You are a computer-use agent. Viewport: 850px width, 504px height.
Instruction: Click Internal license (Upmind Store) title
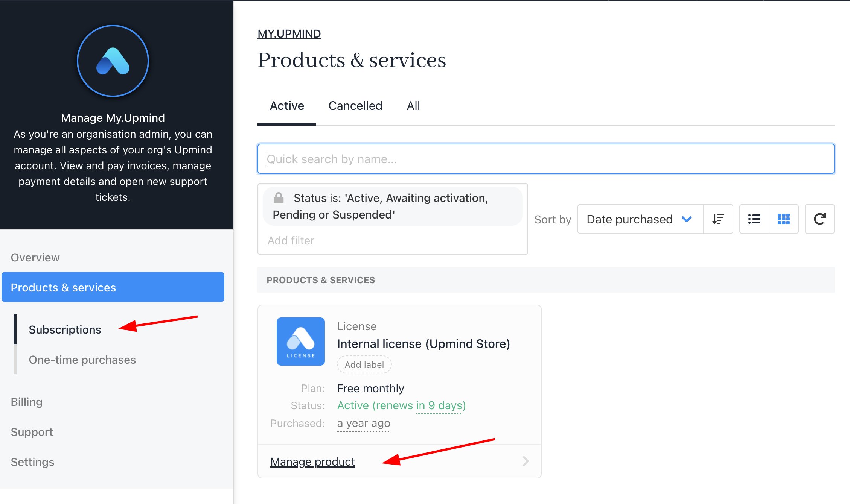[x=423, y=344]
